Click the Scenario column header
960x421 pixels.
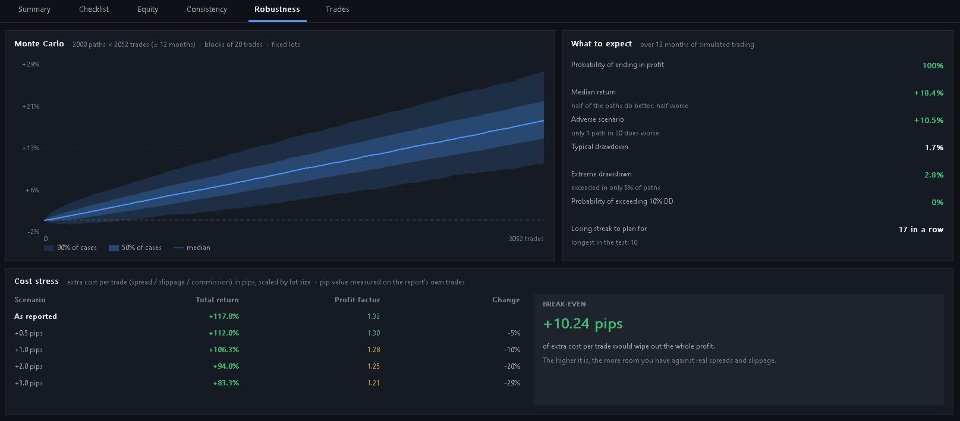click(30, 300)
